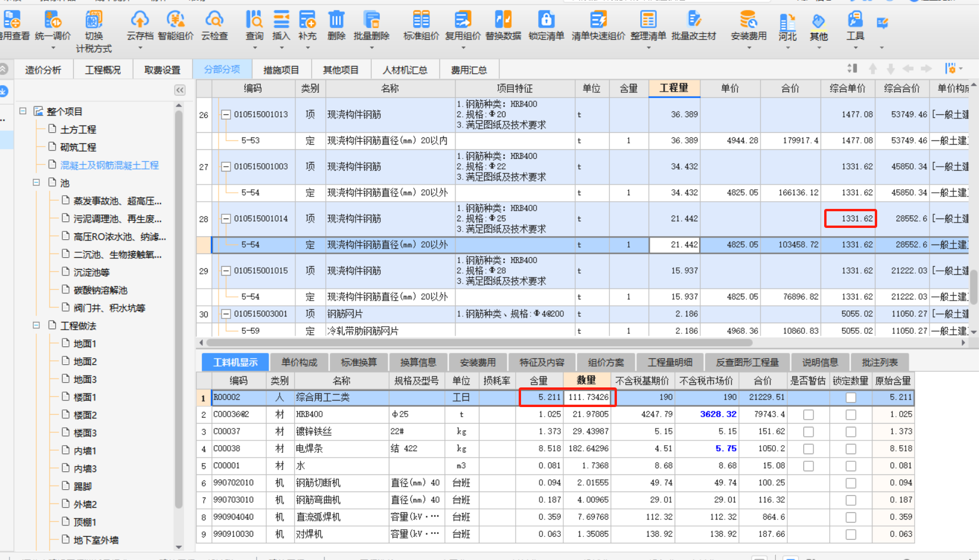Collapse the 整个项目 tree node
The width and height of the screenshot is (979, 560).
[x=23, y=111]
